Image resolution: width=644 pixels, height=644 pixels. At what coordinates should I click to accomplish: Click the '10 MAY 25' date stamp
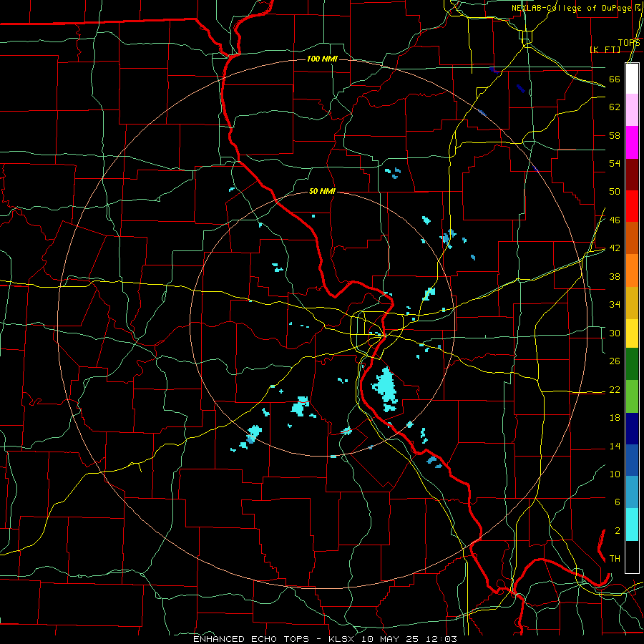(x=391, y=639)
